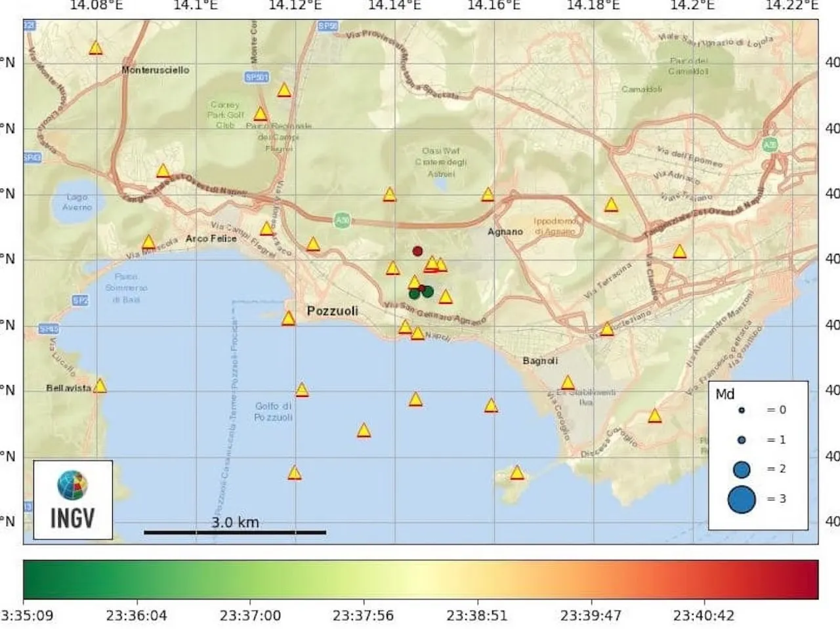The height and width of the screenshot is (629, 840).
Task: Click the 'Via dell'Epomeo' road label
Action: [690, 156]
